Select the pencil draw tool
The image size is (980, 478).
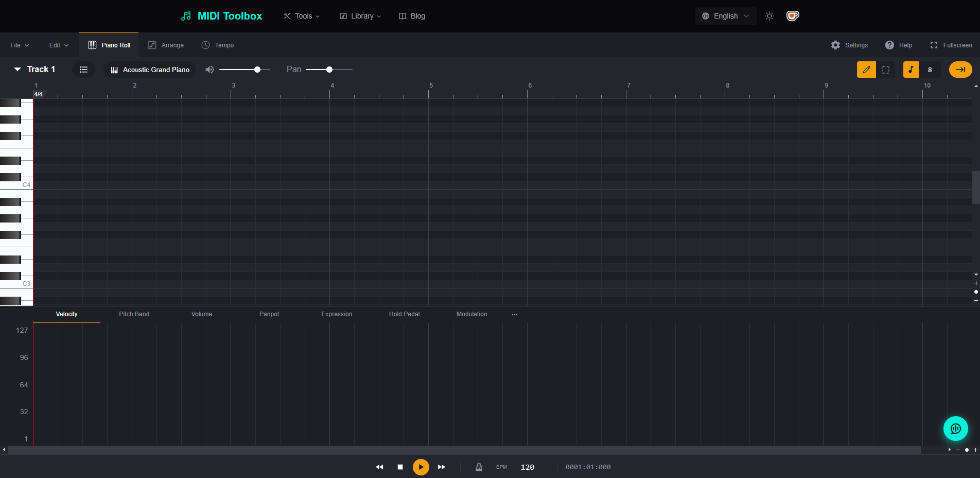click(866, 70)
